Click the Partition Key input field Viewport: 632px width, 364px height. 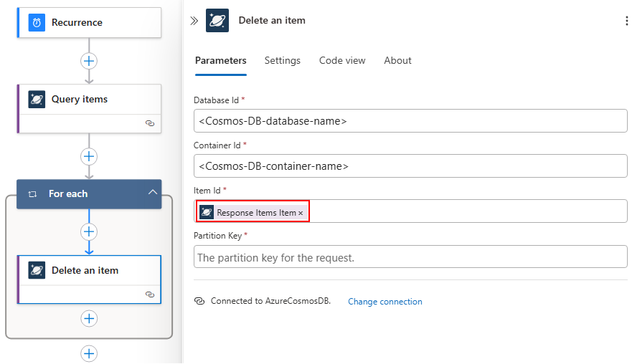click(x=410, y=257)
